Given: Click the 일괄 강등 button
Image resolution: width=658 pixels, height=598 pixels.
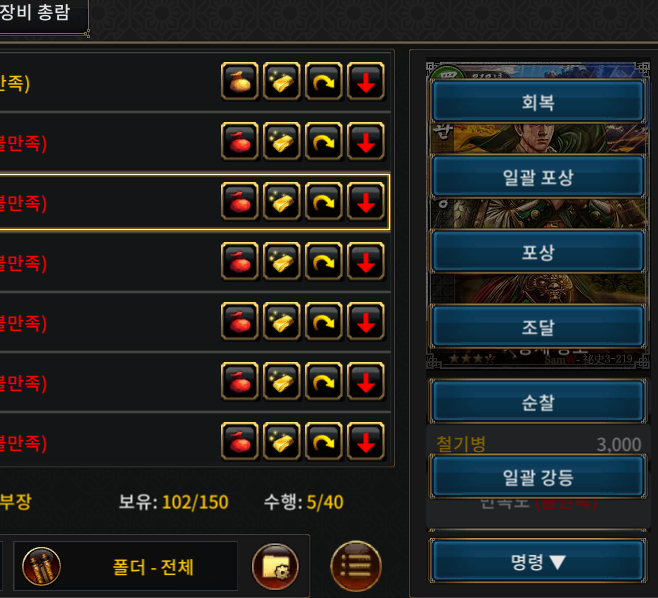Looking at the screenshot, I should point(538,477).
